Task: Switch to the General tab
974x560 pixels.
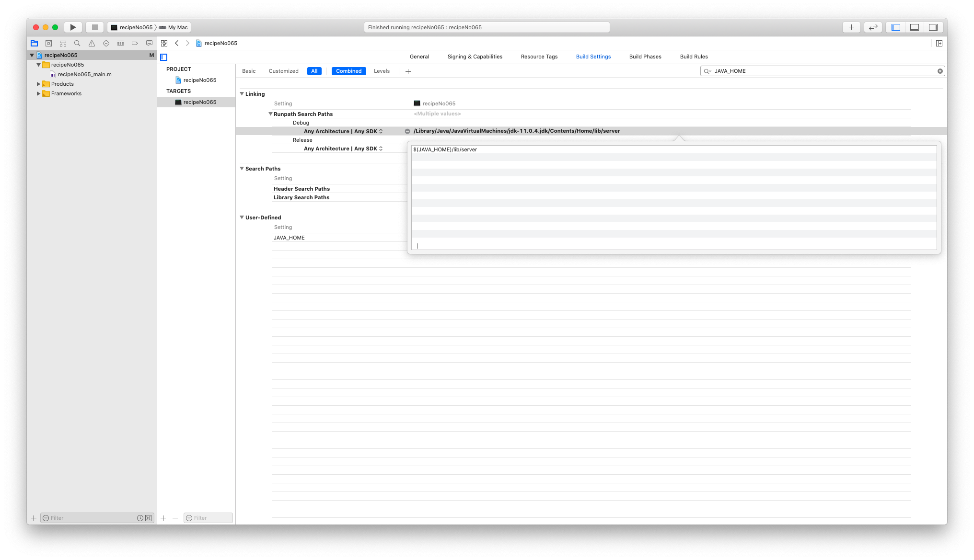Action: (x=419, y=57)
